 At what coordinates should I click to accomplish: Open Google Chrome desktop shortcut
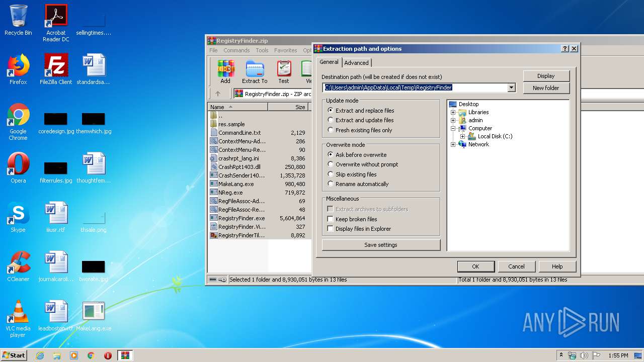(18, 122)
